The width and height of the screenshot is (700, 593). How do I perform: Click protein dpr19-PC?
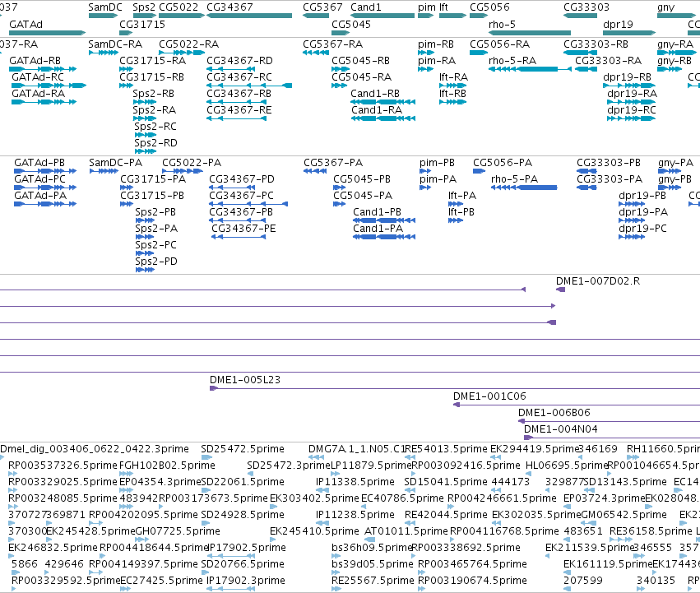pyautogui.click(x=631, y=237)
